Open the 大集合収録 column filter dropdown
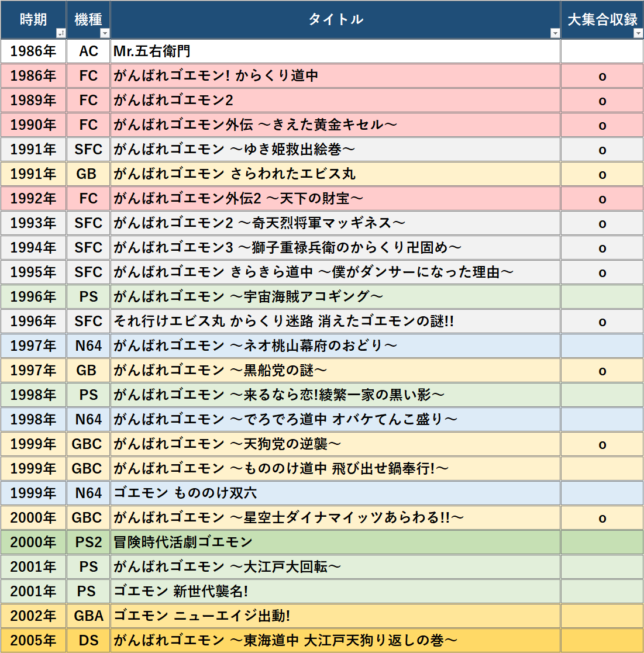The height and width of the screenshot is (653, 644). (x=638, y=33)
